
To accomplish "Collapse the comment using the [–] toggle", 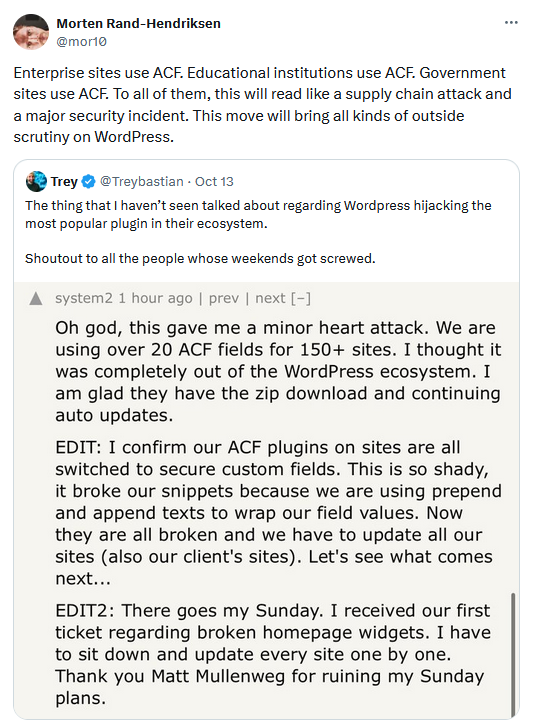I will 301,298.
